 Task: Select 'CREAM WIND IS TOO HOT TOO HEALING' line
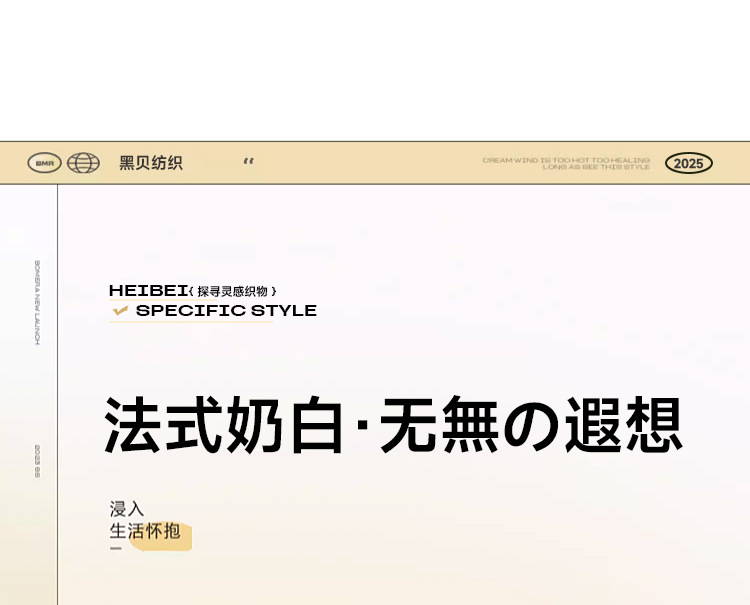[x=566, y=160]
